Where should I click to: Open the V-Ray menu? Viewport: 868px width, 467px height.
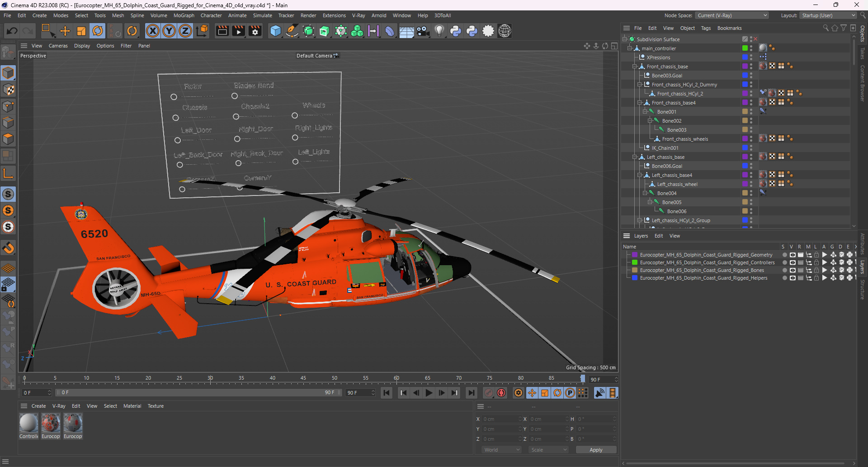[359, 15]
